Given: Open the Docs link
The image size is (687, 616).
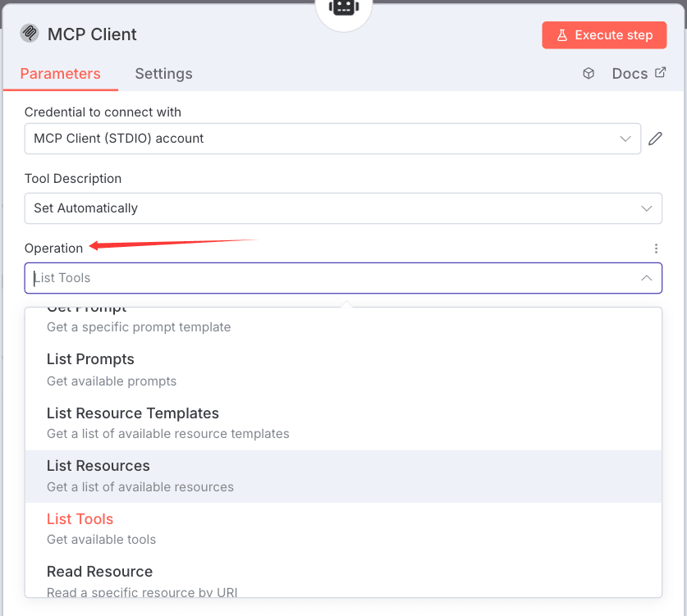Looking at the screenshot, I should tap(639, 74).
